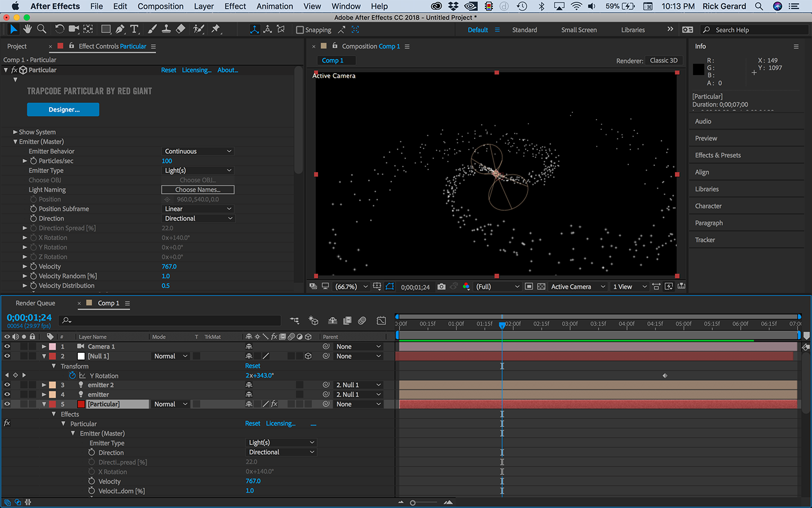Image resolution: width=812 pixels, height=508 pixels.
Task: Toggle visibility of emitter 2 layer
Action: point(7,385)
